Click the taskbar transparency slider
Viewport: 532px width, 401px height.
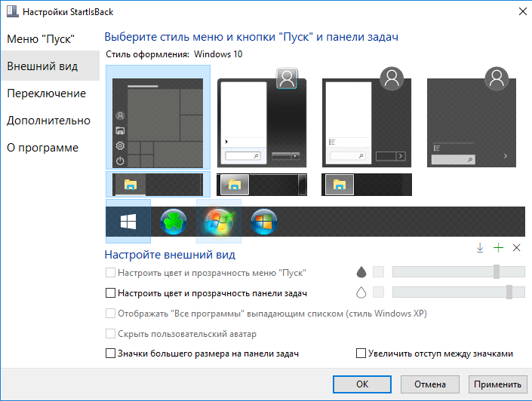click(459, 292)
